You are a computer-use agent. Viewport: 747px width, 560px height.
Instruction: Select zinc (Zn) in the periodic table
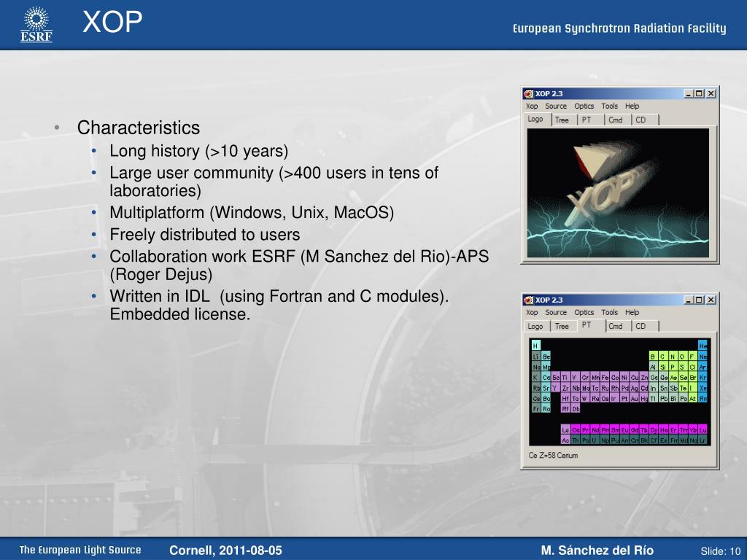pos(644,376)
